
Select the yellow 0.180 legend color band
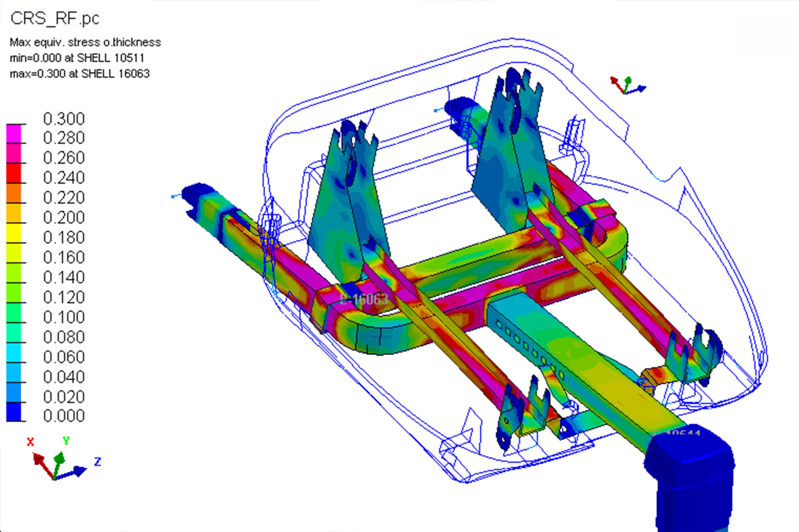[14, 233]
